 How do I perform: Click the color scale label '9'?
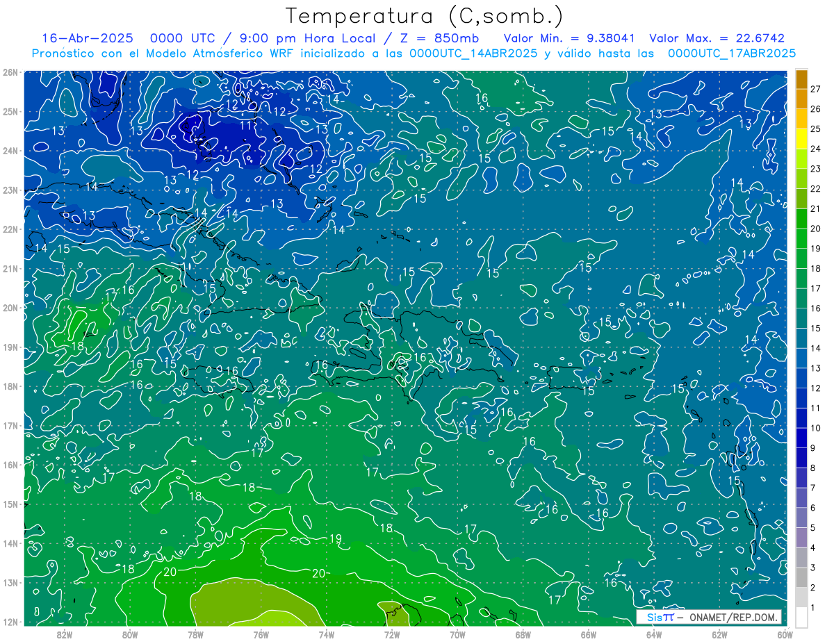[813, 448]
